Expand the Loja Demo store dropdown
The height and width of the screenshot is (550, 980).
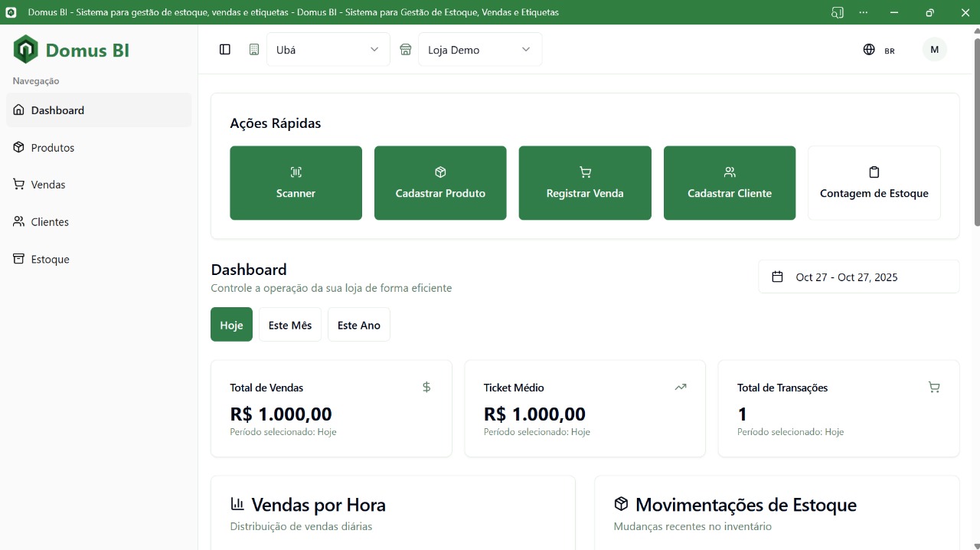[479, 50]
